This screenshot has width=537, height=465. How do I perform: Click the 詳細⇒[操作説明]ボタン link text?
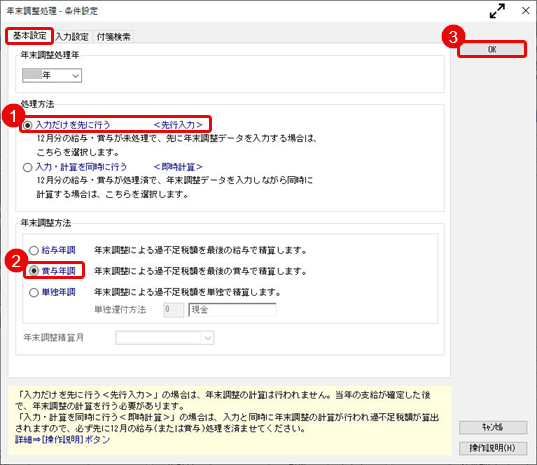[x=62, y=440]
